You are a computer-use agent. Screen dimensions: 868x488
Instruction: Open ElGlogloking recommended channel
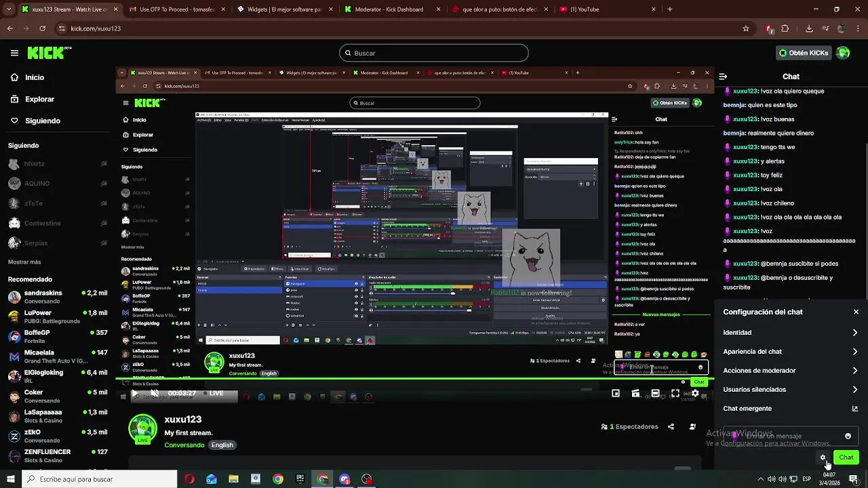point(58,376)
